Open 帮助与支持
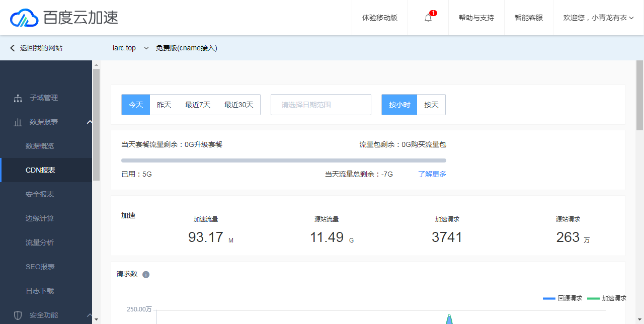 tap(476, 18)
